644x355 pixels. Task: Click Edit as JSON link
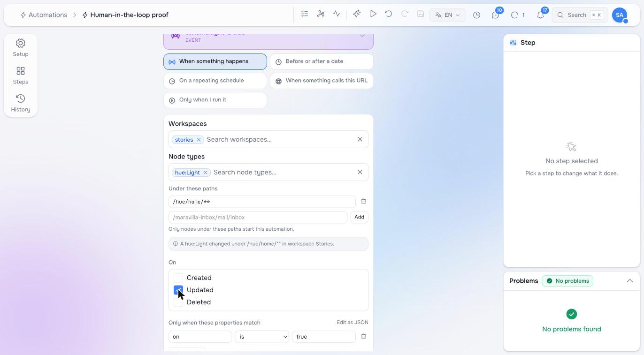[x=353, y=322]
